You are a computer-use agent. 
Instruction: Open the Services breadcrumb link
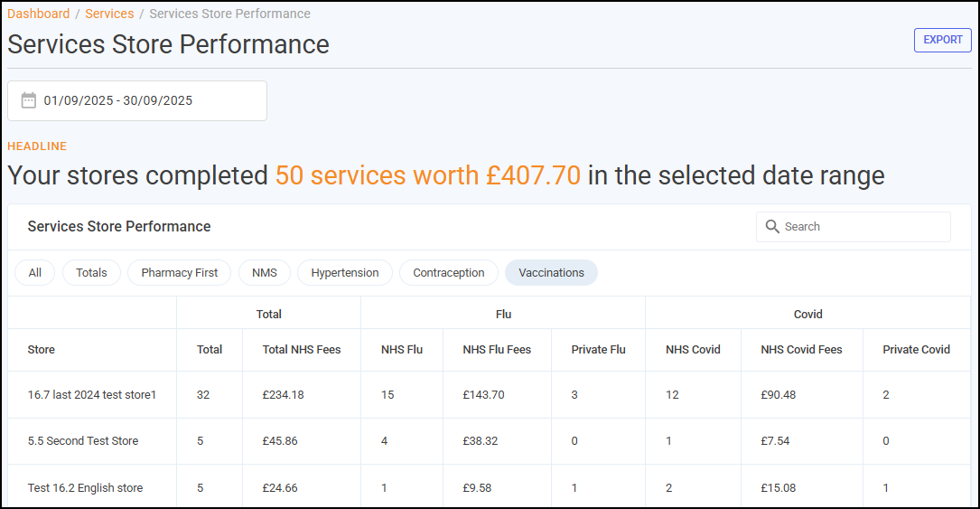(109, 14)
